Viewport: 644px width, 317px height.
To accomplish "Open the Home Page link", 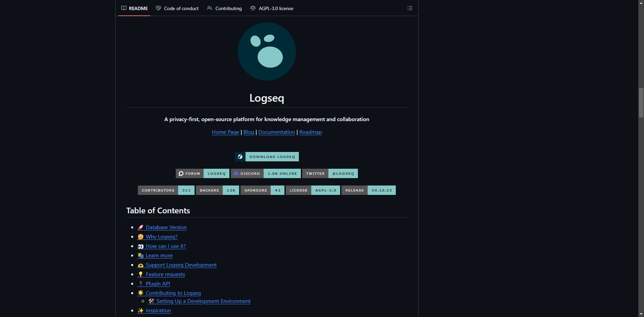I will [x=225, y=132].
